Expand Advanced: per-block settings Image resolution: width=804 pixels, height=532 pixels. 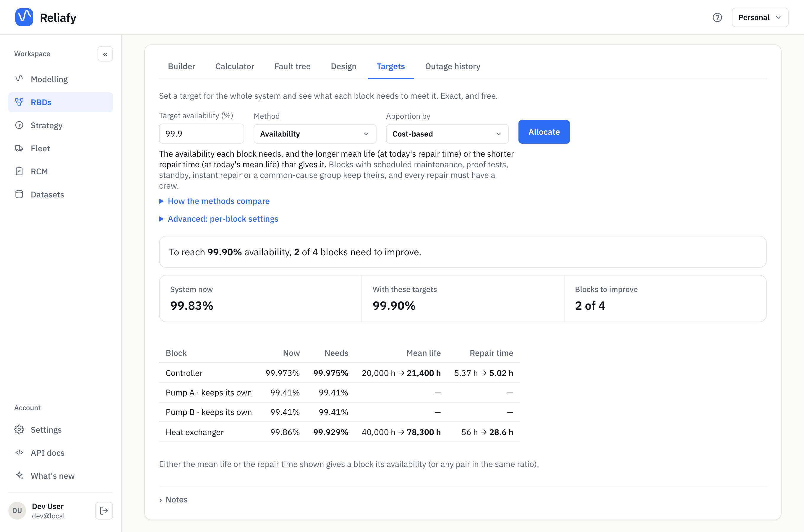tap(219, 219)
